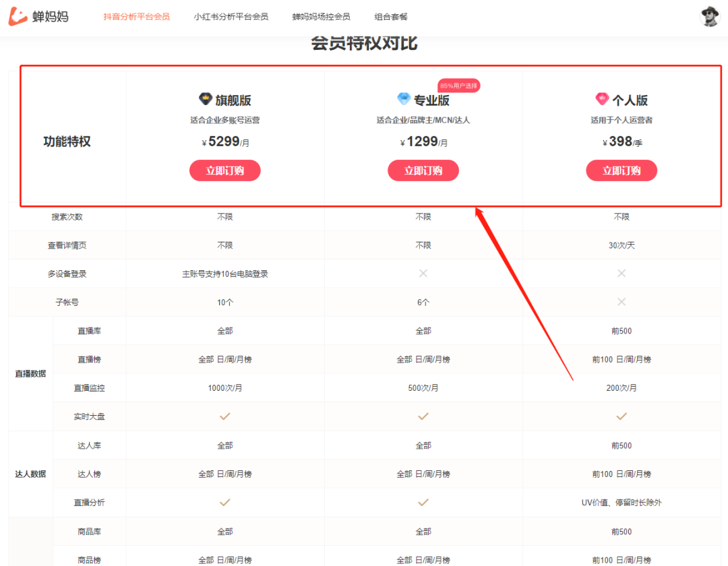This screenshot has height=566, width=728.
Task: Click the 1000次/月 cell
Action: [x=224, y=388]
